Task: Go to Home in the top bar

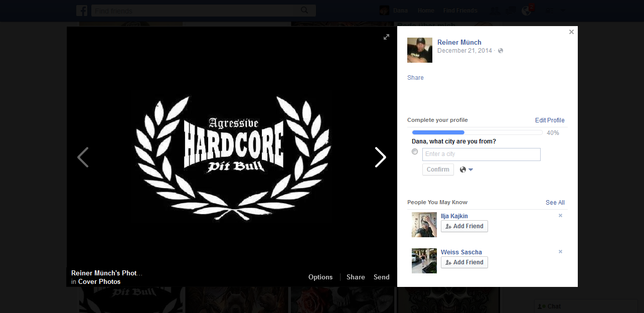Action: [426, 11]
